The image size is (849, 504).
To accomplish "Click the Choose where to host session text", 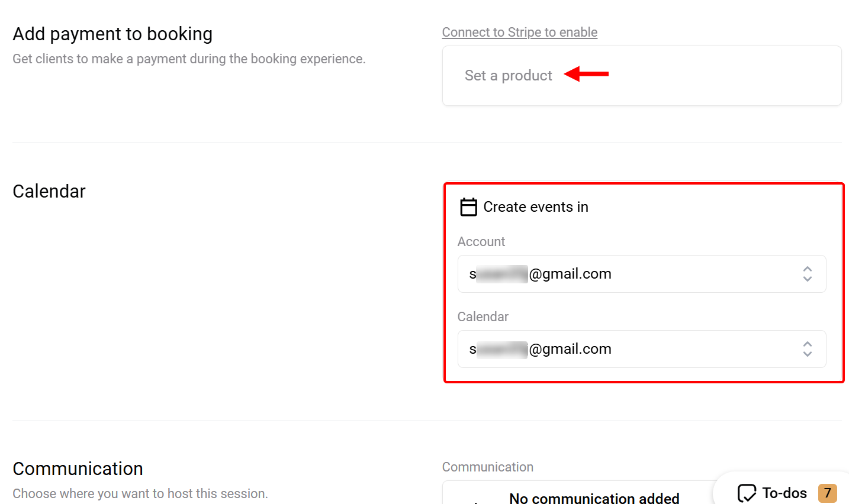I will coord(140,493).
